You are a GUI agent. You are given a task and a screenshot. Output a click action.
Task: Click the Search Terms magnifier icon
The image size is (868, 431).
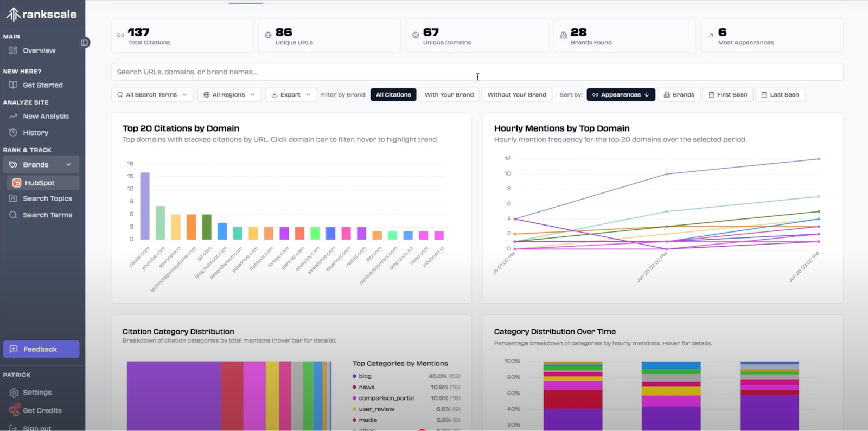coord(13,215)
